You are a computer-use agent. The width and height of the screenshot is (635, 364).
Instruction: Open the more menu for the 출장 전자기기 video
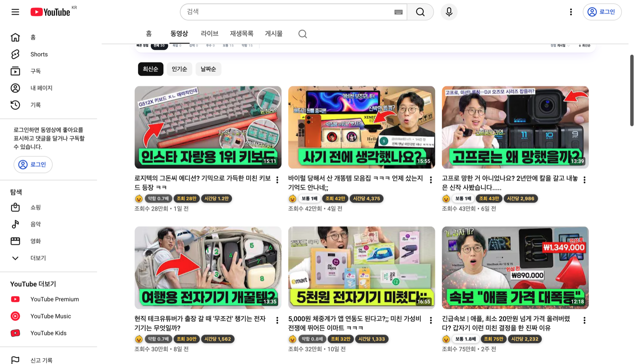coord(277,320)
